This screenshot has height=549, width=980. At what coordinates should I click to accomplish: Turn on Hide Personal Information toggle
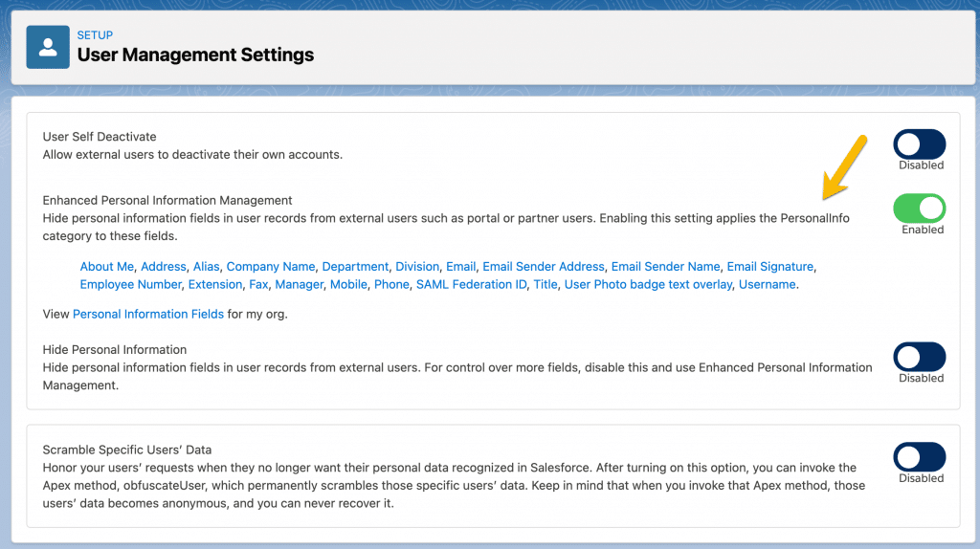(919, 358)
